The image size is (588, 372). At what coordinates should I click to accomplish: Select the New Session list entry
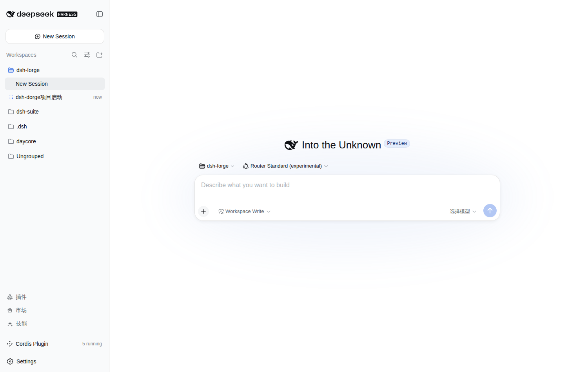pyautogui.click(x=55, y=84)
